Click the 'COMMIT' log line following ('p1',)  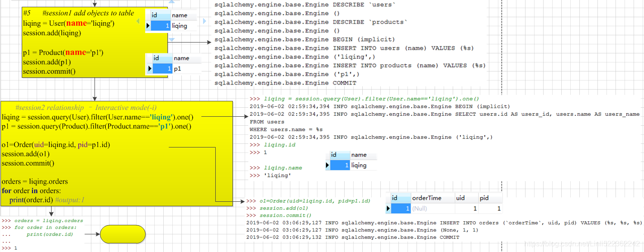285,83
